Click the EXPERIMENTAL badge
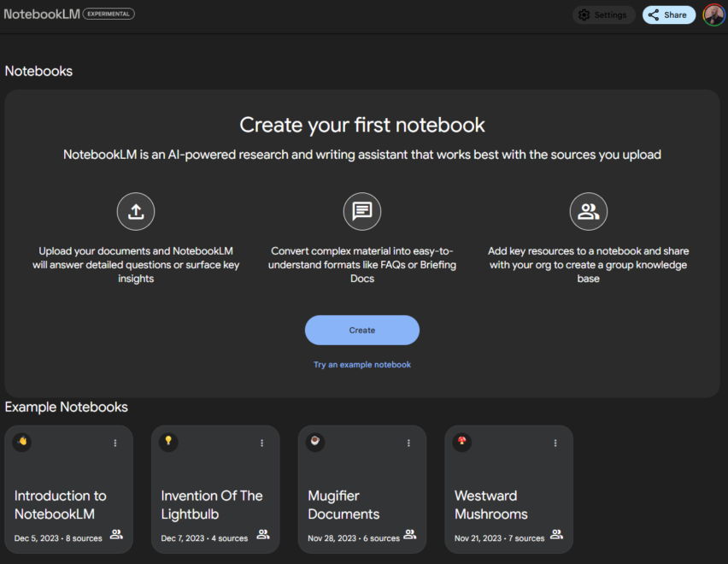The height and width of the screenshot is (564, 728). 109,14
